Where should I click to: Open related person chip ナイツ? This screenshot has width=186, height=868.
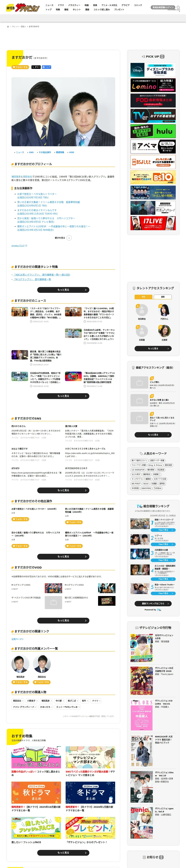[96, 701]
